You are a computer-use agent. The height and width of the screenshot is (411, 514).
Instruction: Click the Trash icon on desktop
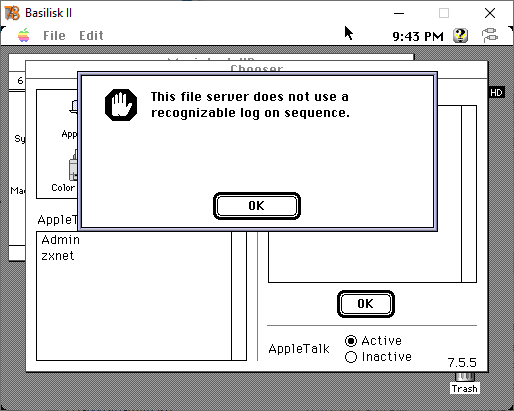pos(465,383)
